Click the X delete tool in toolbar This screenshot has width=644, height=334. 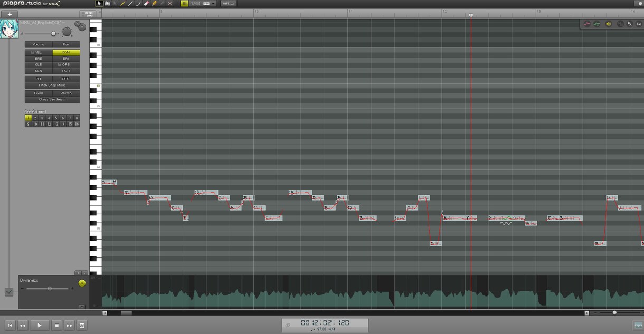click(170, 3)
